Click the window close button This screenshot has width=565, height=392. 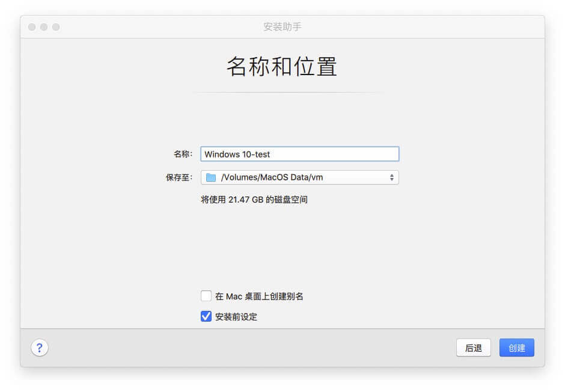coord(32,27)
